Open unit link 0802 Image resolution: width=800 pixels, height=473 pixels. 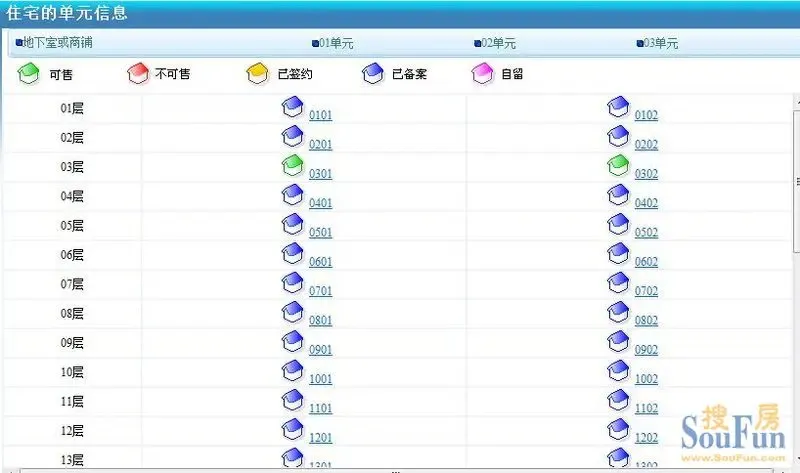coord(646,320)
